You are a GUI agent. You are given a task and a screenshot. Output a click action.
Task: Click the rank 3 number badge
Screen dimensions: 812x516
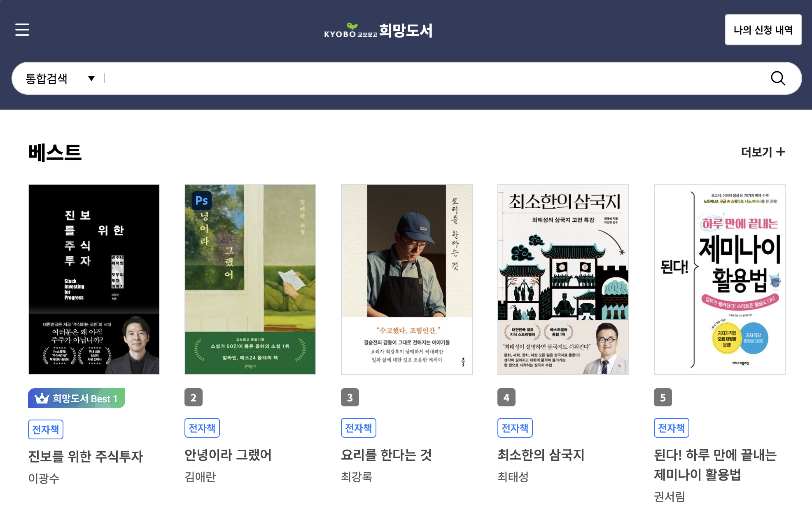350,398
